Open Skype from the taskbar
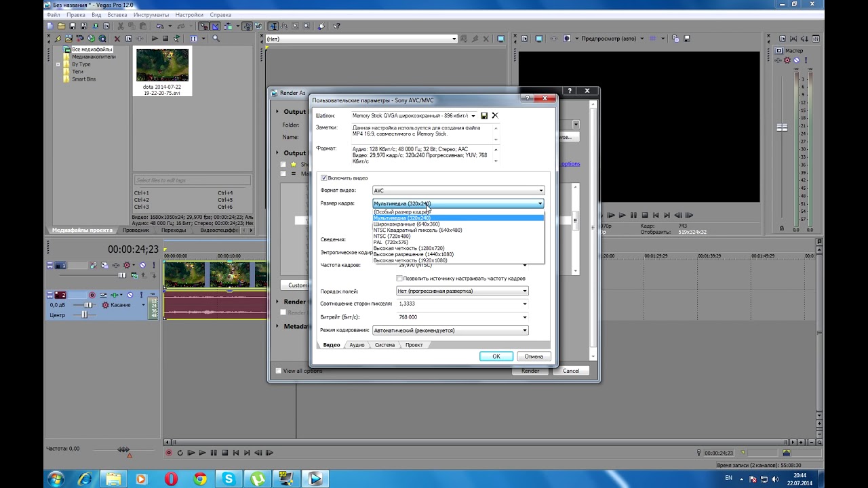868x488 pixels. pos(229,479)
